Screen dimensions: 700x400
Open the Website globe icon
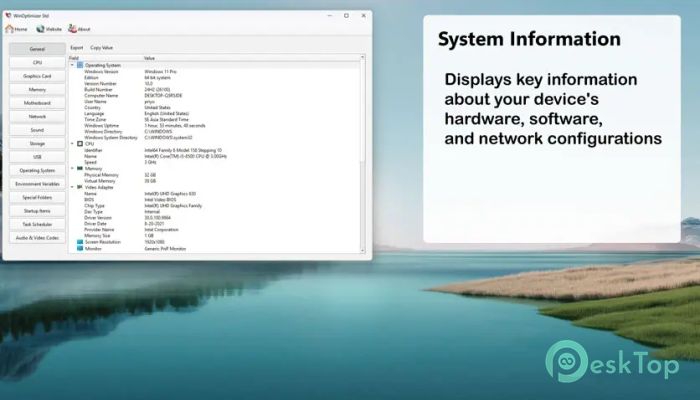40,29
